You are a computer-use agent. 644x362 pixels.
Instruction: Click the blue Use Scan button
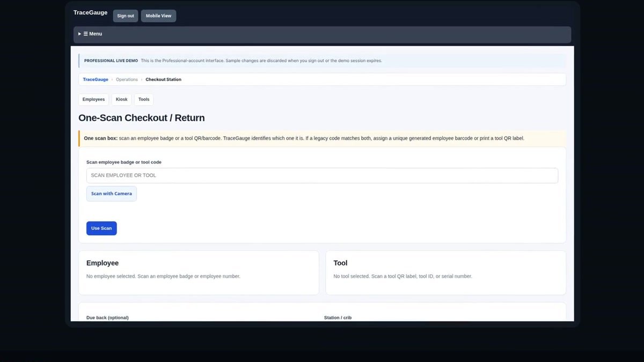pos(101,228)
